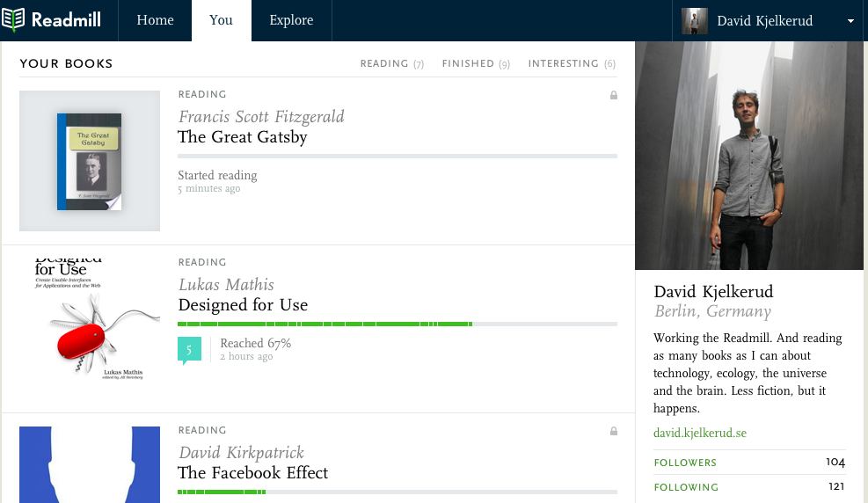
Task: Click the David Kjelkerud name in sidebar
Action: point(713,292)
